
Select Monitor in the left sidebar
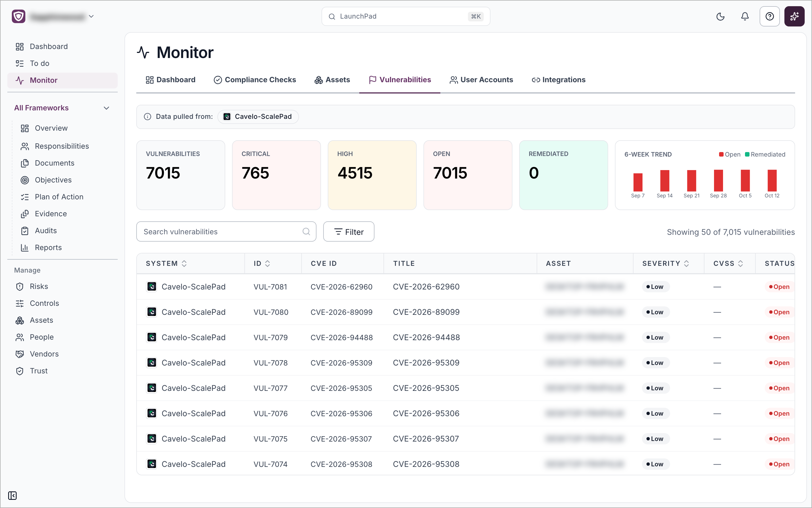pyautogui.click(x=63, y=80)
